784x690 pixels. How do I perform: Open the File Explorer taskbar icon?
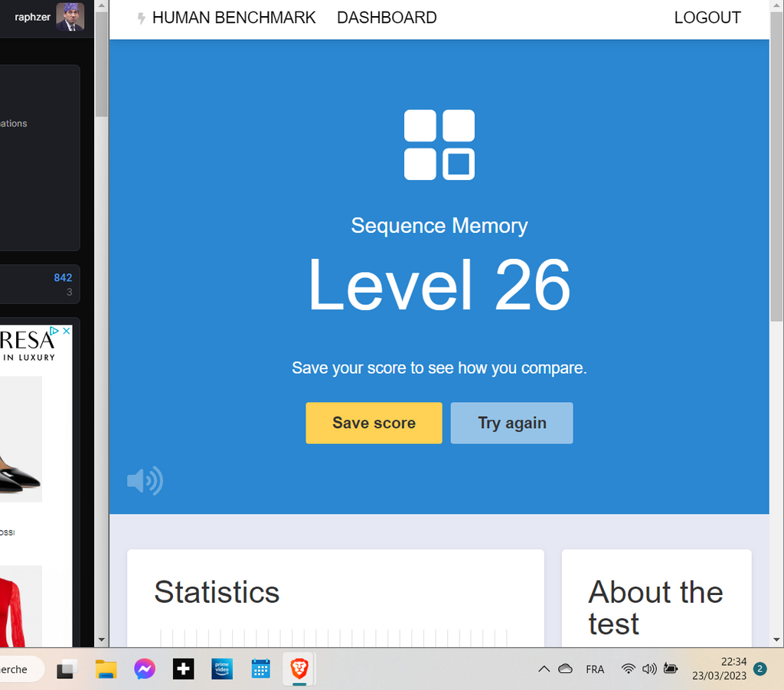pos(106,669)
